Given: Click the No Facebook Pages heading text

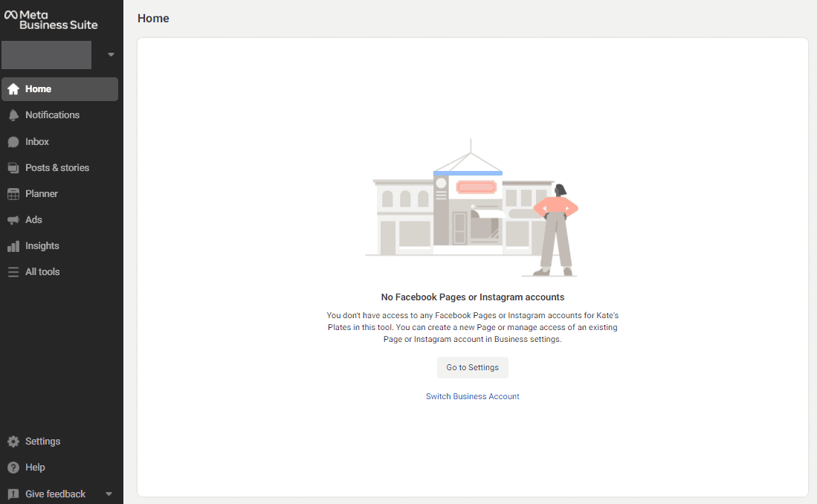Looking at the screenshot, I should point(472,297).
